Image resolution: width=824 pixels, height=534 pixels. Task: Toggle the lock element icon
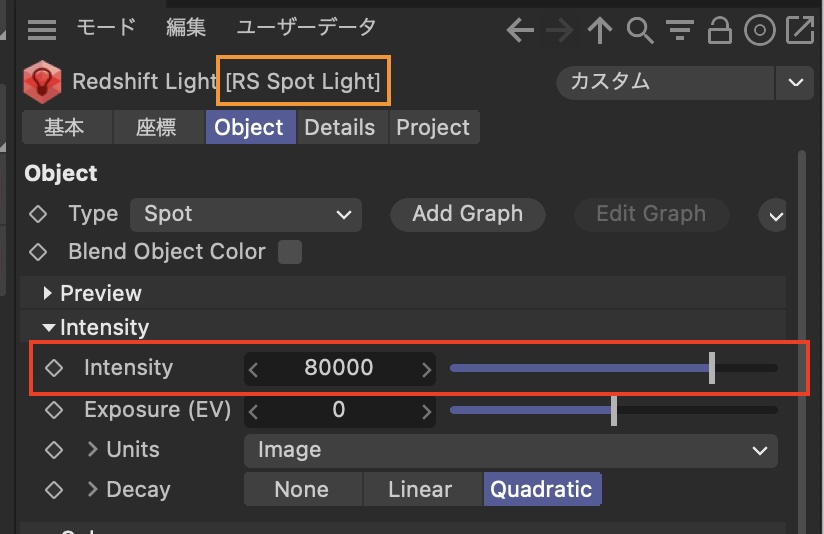719,31
